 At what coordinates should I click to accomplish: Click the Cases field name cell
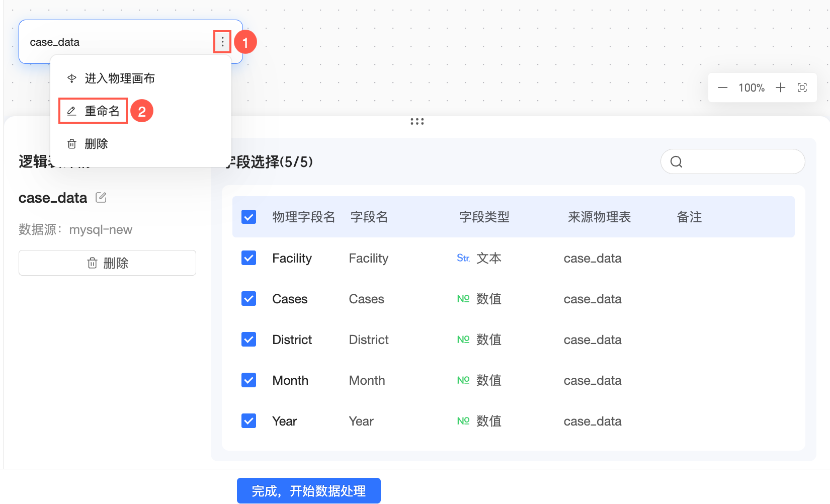pos(367,299)
